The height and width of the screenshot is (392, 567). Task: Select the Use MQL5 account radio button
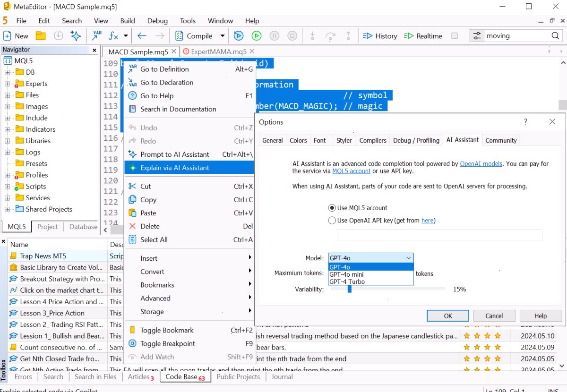(x=332, y=208)
